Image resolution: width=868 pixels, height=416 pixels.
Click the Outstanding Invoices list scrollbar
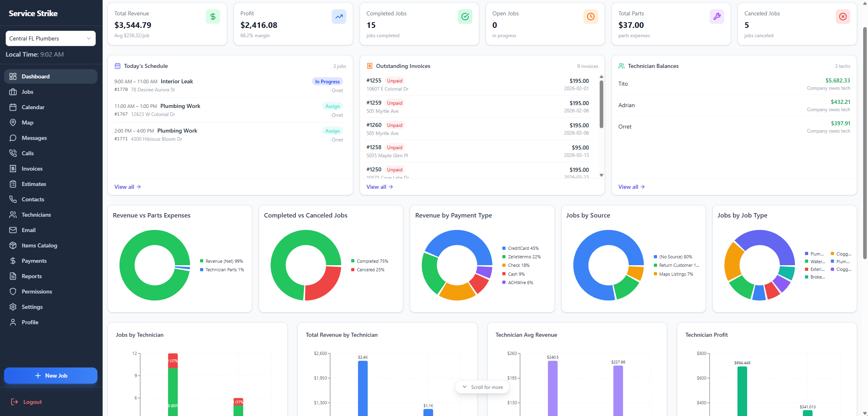point(601,104)
